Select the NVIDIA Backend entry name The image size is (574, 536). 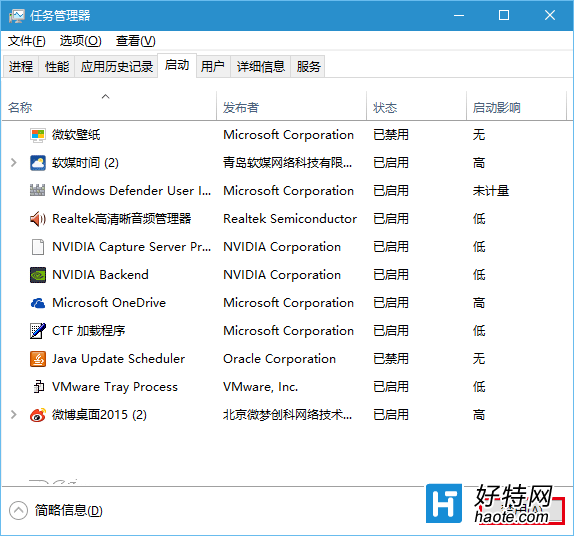(x=100, y=275)
